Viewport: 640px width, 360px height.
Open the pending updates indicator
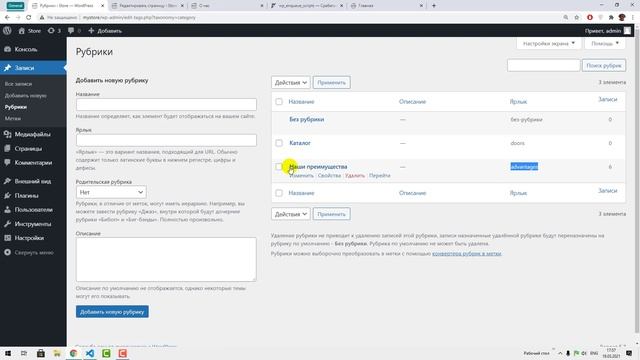point(54,31)
